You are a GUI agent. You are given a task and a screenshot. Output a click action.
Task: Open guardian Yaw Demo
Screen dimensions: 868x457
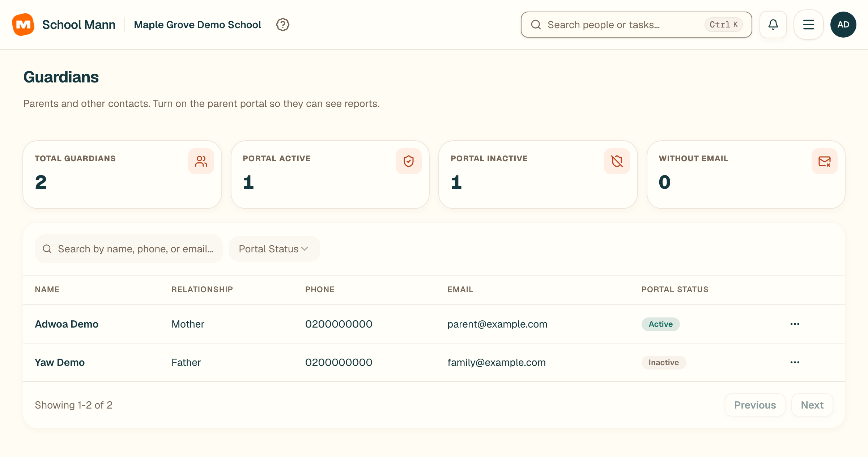click(60, 362)
